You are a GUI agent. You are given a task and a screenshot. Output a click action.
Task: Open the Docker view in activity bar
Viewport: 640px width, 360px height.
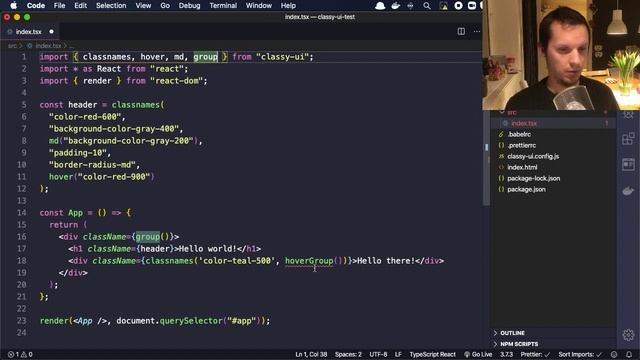coord(628,190)
